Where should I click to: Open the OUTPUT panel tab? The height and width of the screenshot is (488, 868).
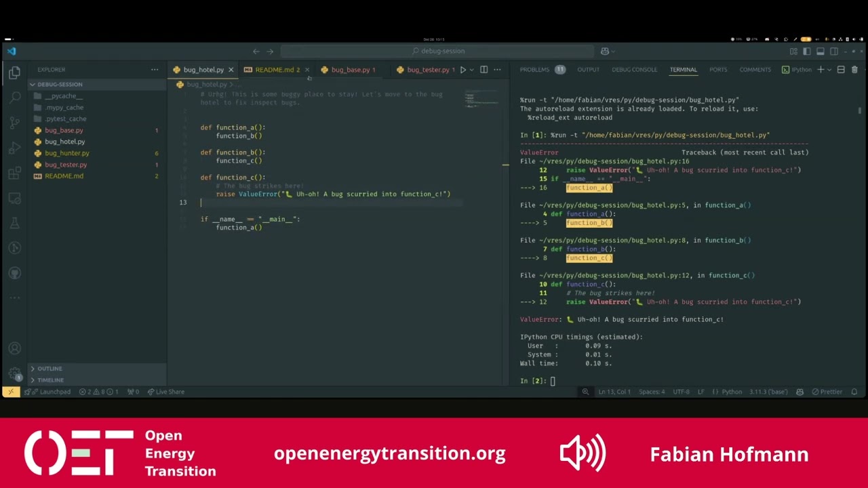coord(588,69)
